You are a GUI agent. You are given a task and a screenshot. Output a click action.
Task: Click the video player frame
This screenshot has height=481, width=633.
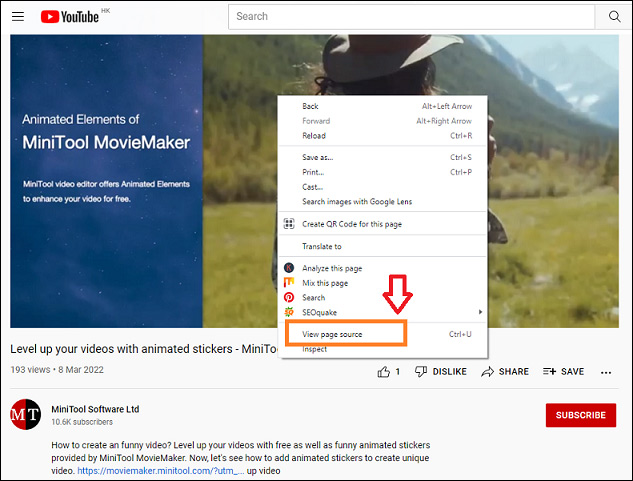click(314, 181)
